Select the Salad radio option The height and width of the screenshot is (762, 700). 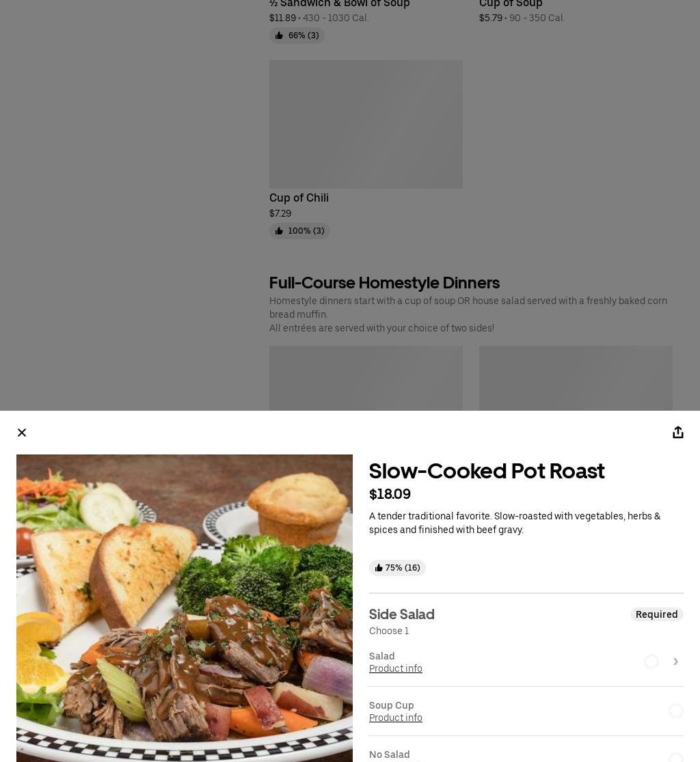[x=651, y=662]
